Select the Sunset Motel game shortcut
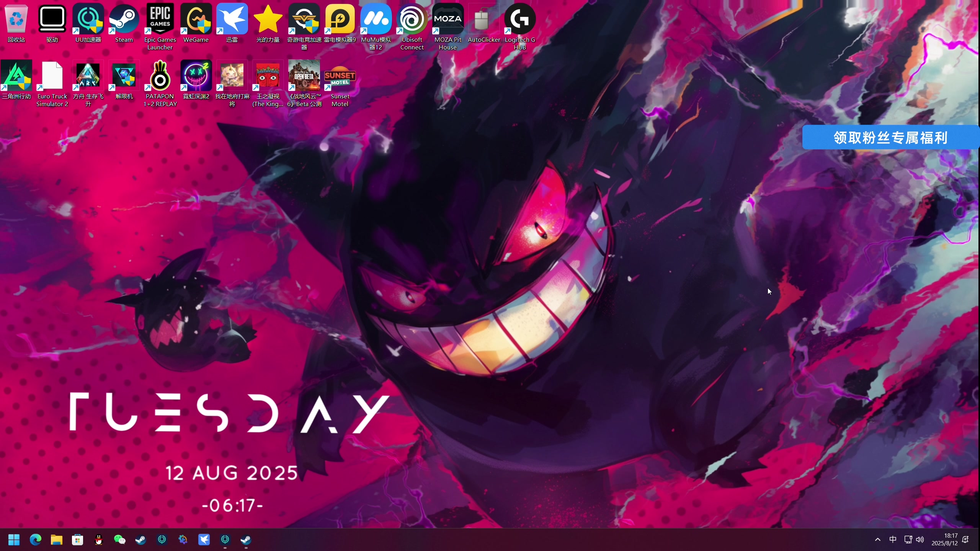 [x=340, y=83]
